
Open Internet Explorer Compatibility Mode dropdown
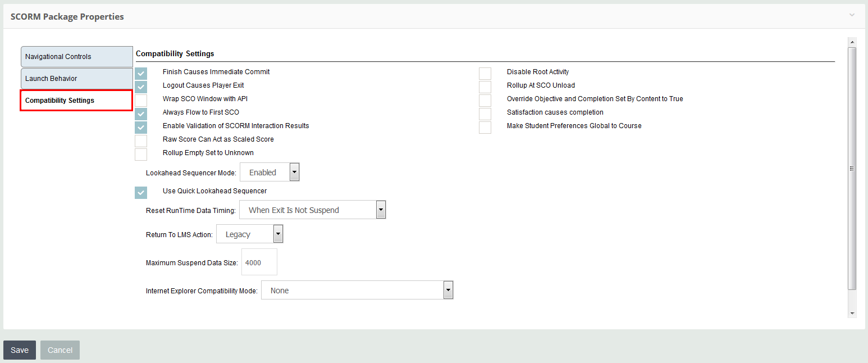tap(357, 291)
